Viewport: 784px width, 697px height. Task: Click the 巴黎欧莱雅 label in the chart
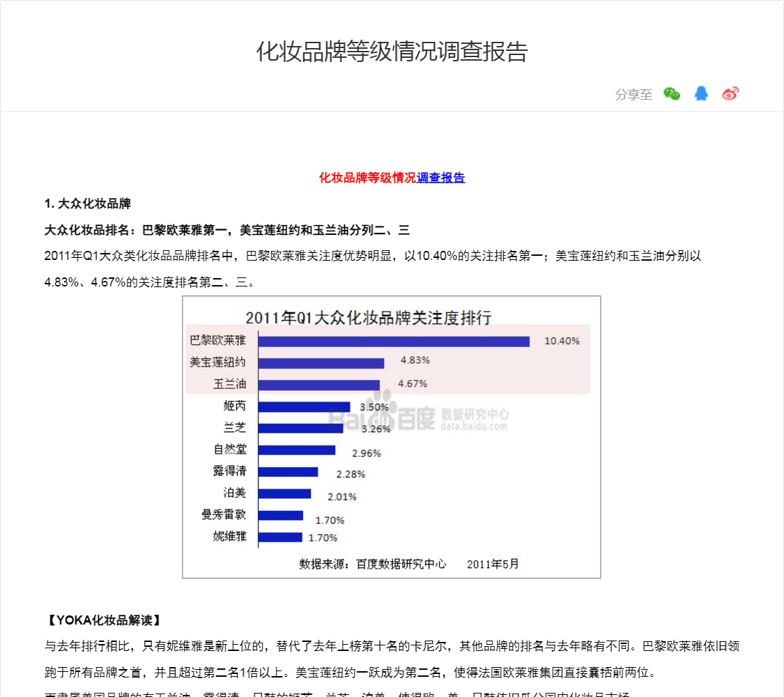(218, 341)
